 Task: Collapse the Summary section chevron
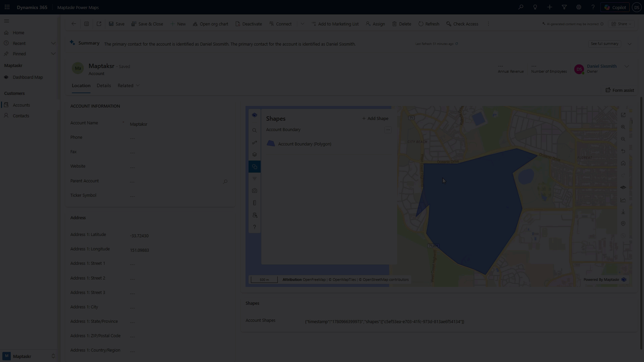[x=630, y=44]
